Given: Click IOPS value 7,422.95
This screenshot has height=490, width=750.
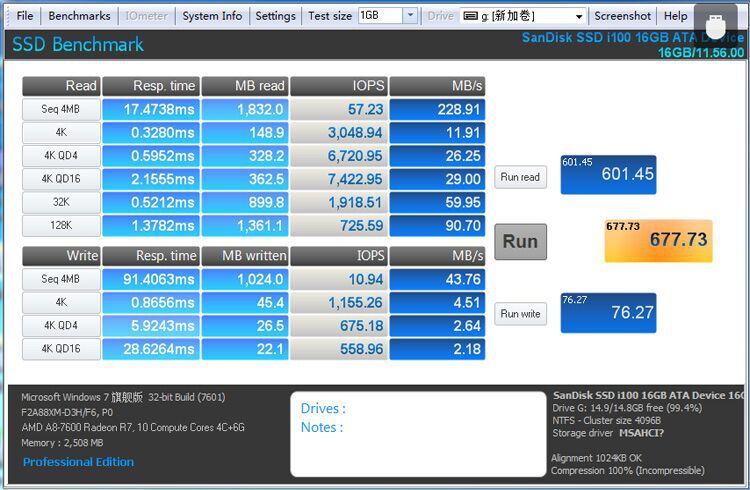Looking at the screenshot, I should click(339, 179).
